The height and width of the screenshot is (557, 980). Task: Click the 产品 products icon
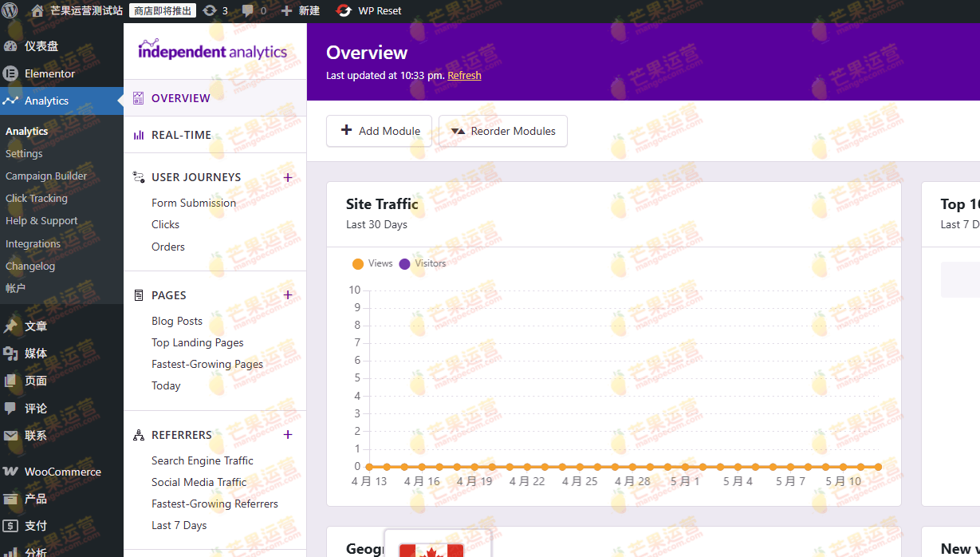10,499
